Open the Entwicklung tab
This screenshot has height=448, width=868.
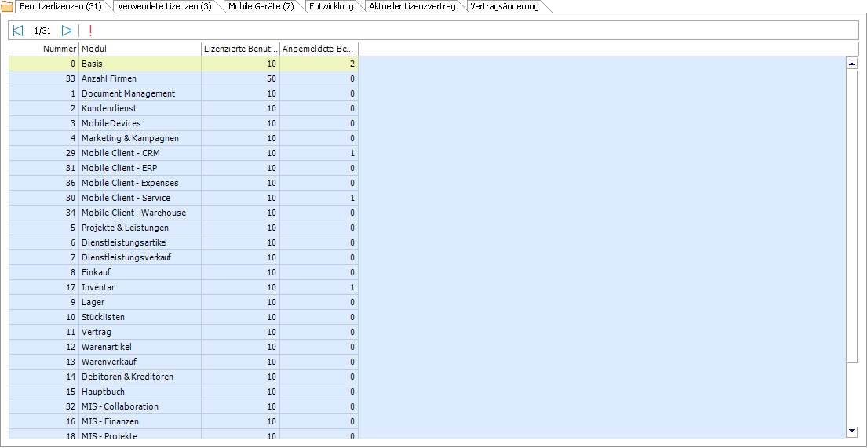point(331,7)
